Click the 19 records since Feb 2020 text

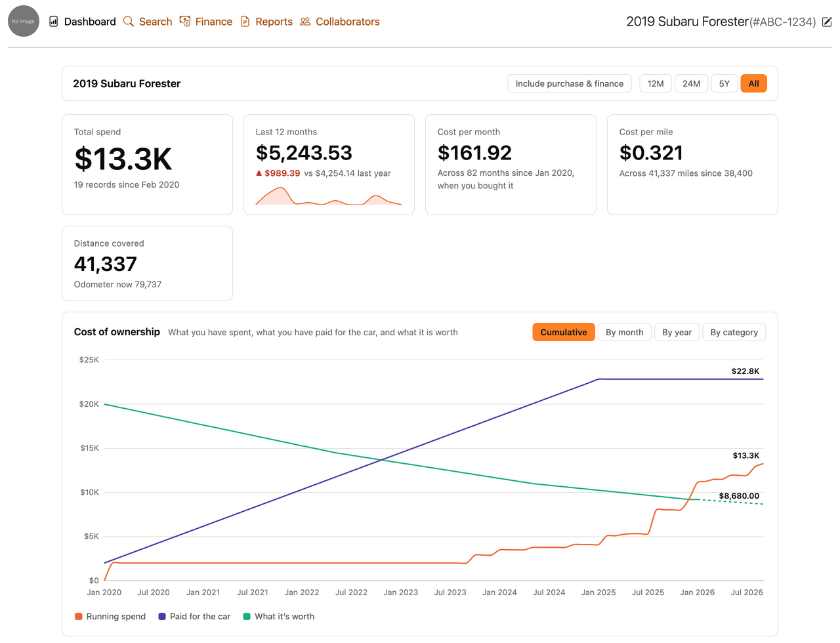(x=127, y=184)
